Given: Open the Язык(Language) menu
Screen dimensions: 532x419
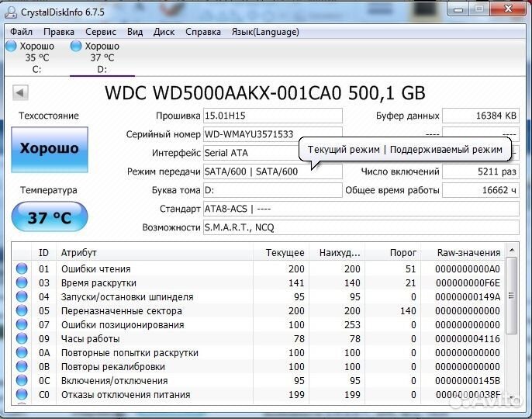Looking at the screenshot, I should click(265, 32).
